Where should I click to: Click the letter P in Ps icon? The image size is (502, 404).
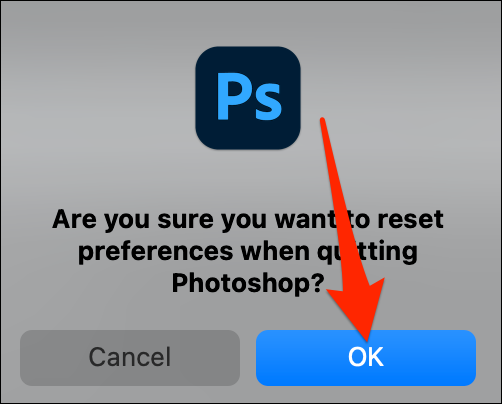pyautogui.click(x=232, y=96)
